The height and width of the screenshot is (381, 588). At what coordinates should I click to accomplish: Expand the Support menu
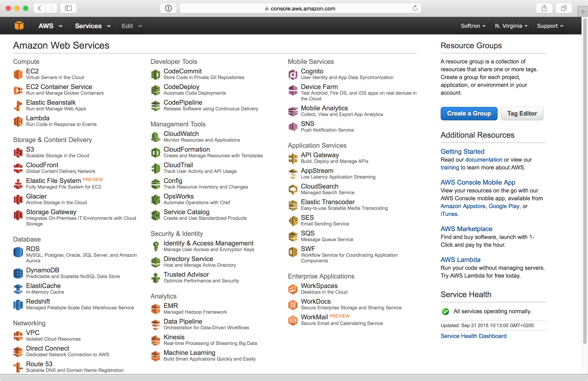(550, 26)
